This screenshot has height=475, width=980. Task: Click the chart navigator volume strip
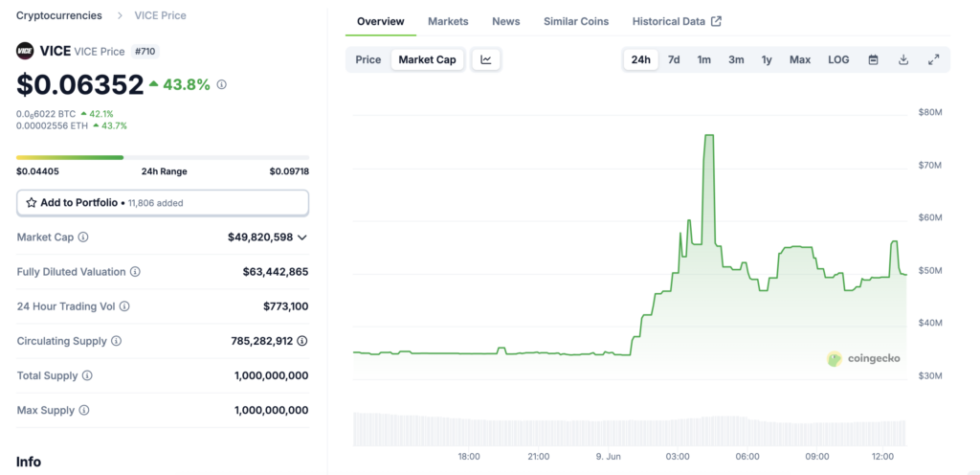coord(630,429)
